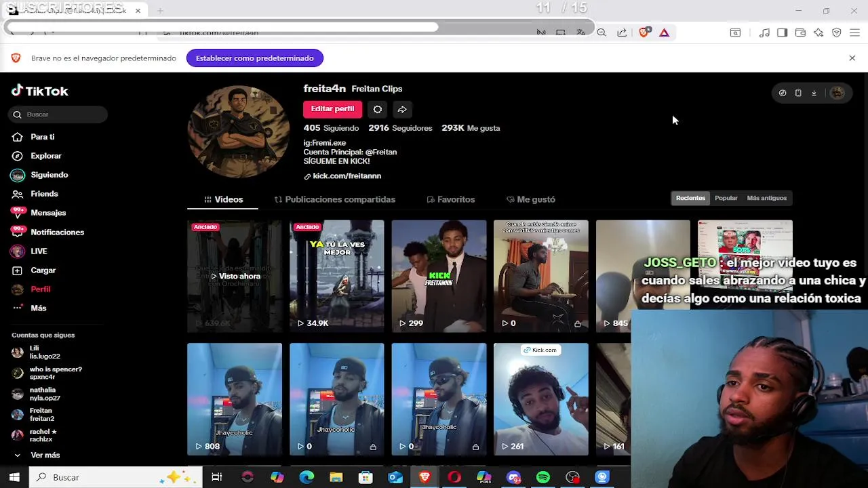Open Jhaycoholic video with 808 views
The image size is (868, 488).
235,399
